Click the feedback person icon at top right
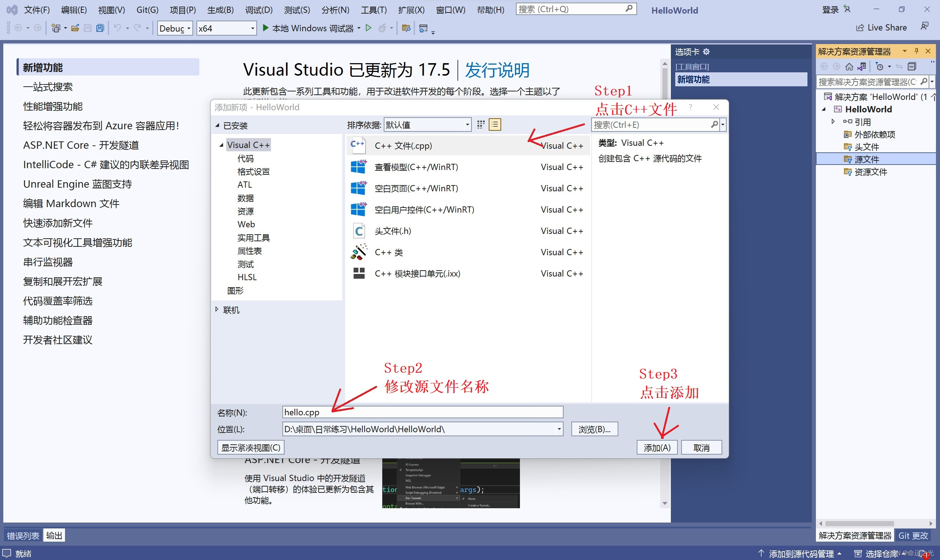Image resolution: width=940 pixels, height=560 pixels. [925, 26]
